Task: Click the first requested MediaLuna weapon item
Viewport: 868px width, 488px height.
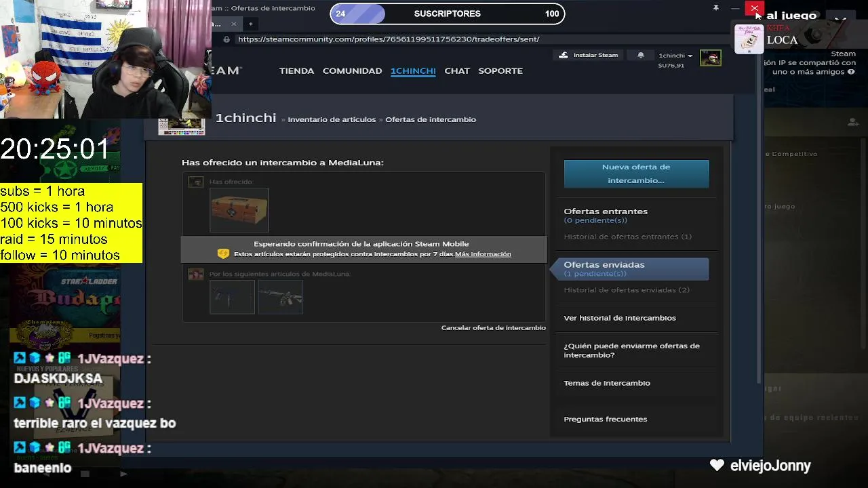Action: coord(232,297)
